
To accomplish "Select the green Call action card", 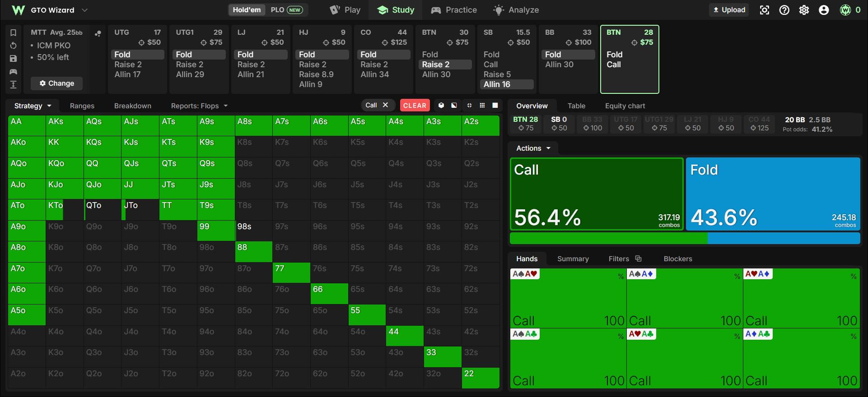I will point(597,194).
